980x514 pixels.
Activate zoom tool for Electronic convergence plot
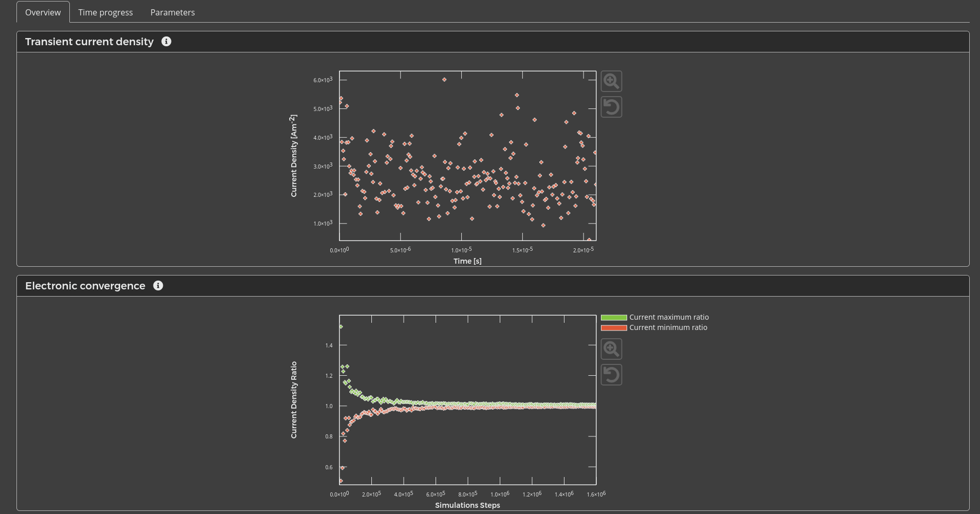[x=611, y=349]
